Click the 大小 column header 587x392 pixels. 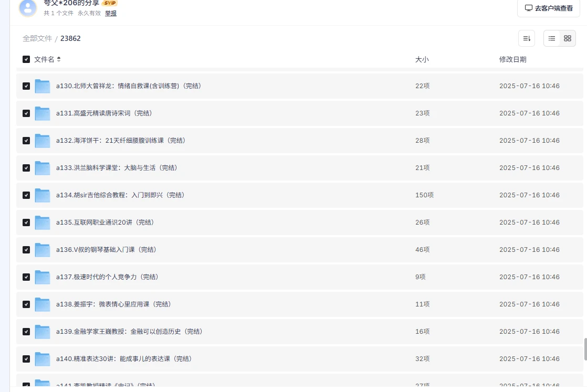click(x=422, y=59)
